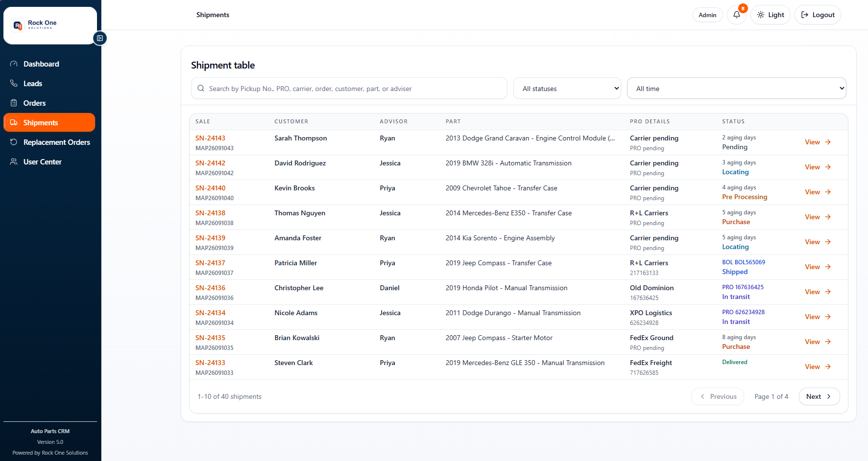The width and height of the screenshot is (868, 461).
Task: Click the XPO Logistics carrier text
Action: click(651, 313)
